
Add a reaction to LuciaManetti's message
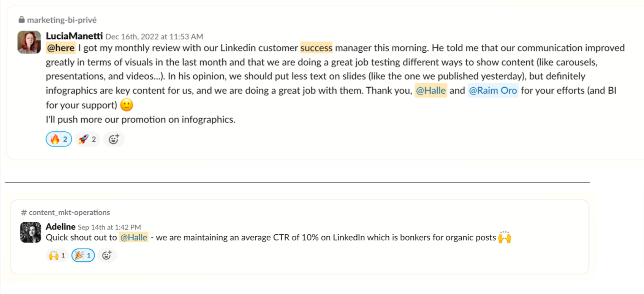tap(114, 139)
